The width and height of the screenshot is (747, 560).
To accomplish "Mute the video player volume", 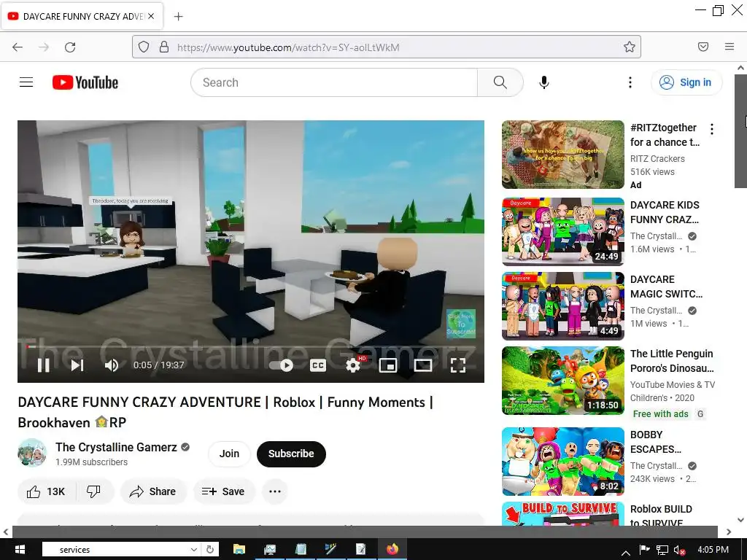I will pyautogui.click(x=112, y=365).
